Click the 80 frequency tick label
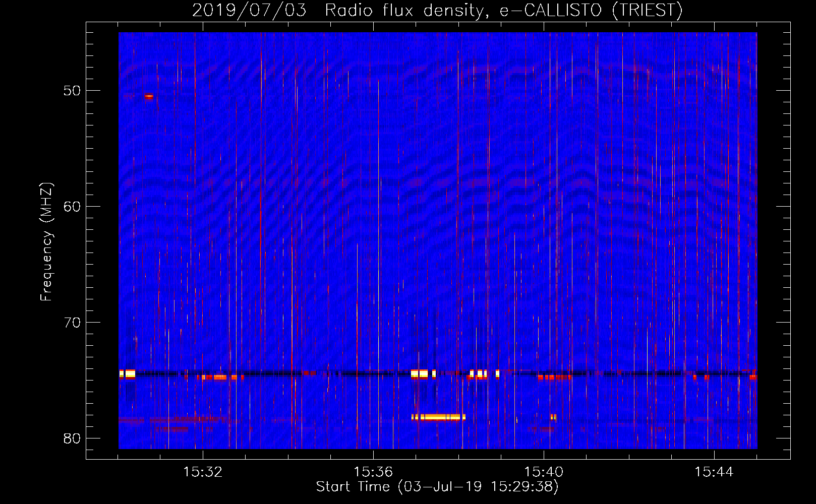Viewport: 816px width, 504px height. coord(73,438)
